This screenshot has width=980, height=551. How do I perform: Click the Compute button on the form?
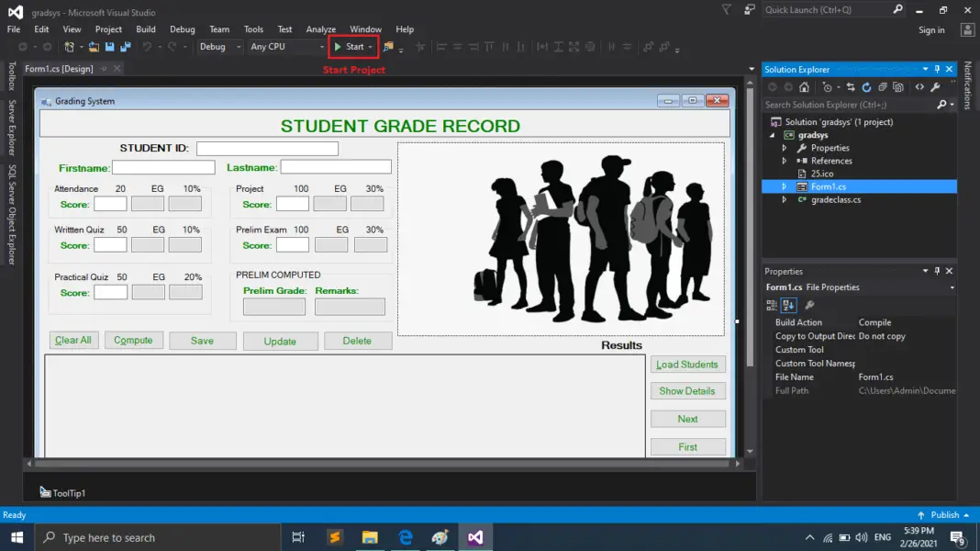[x=133, y=340]
